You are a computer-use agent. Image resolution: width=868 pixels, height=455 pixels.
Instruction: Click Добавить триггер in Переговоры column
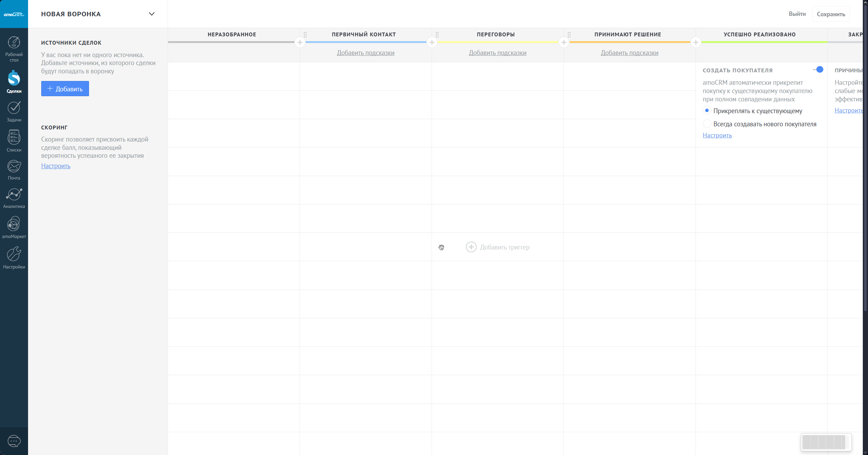pyautogui.click(x=497, y=247)
